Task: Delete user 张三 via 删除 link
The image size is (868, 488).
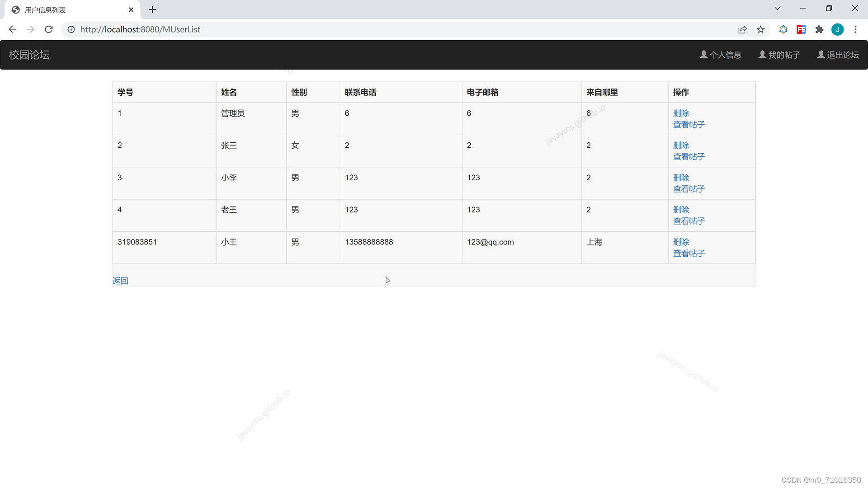Action: coord(681,145)
